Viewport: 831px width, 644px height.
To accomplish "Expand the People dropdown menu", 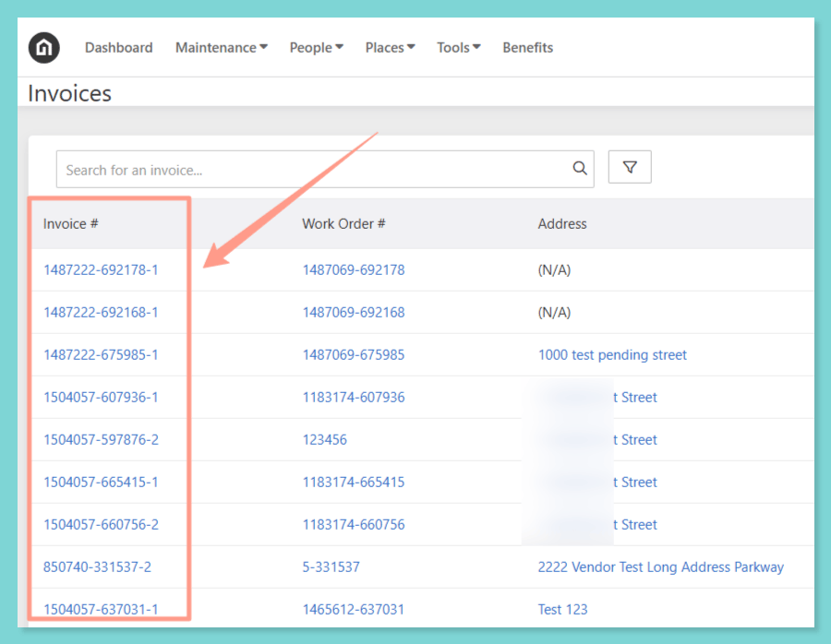I will (x=317, y=48).
